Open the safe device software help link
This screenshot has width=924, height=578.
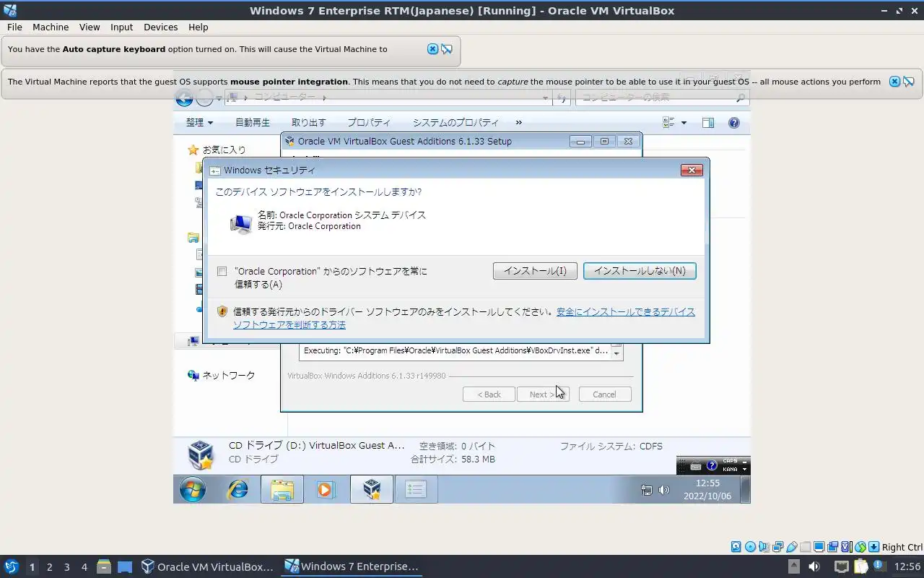(463, 318)
